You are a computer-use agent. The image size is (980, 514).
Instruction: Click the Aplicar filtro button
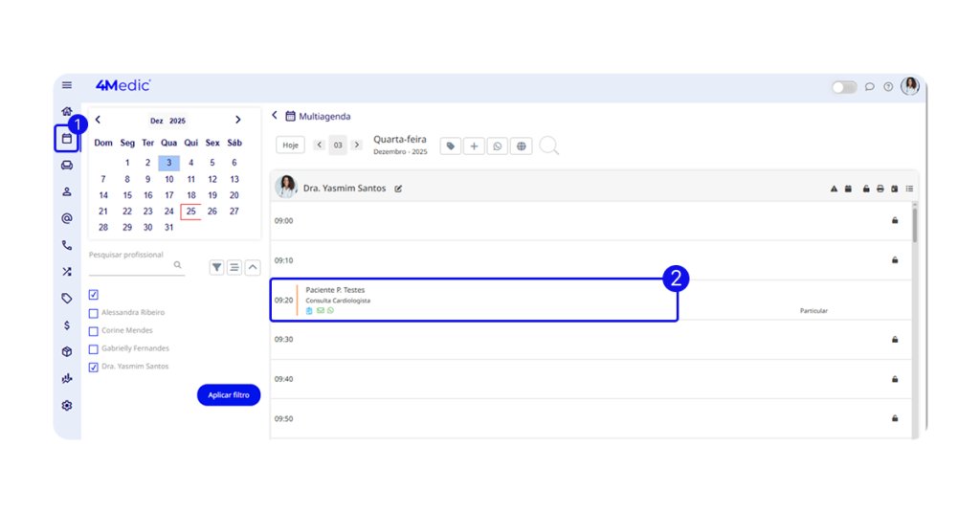coord(229,395)
